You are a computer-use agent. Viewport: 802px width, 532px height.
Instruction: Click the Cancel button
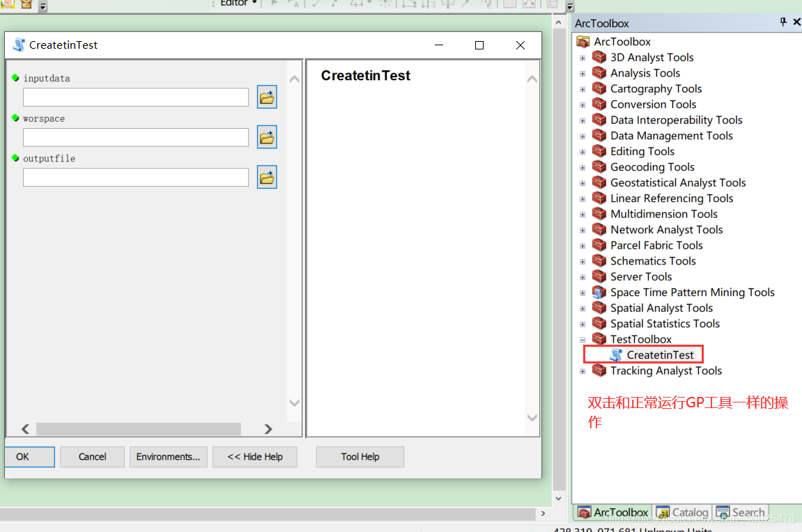(92, 457)
